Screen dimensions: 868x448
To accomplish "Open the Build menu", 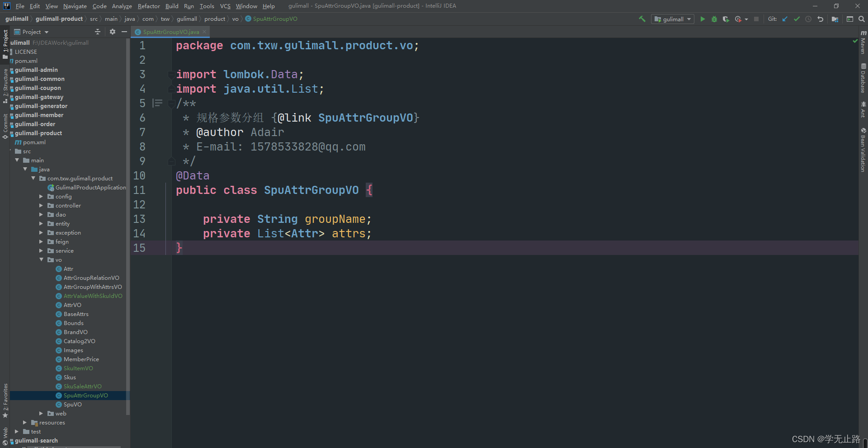I will click(x=172, y=6).
